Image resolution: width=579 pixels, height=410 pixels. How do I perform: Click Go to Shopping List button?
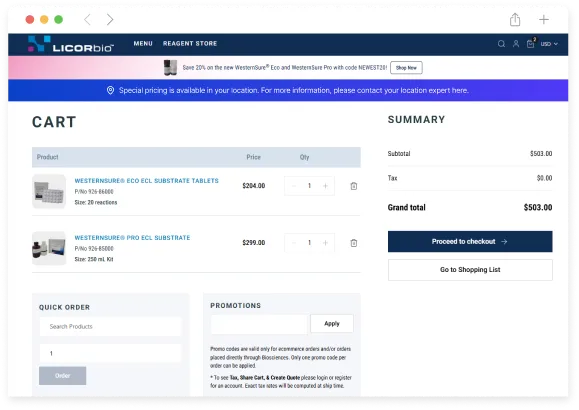(470, 270)
